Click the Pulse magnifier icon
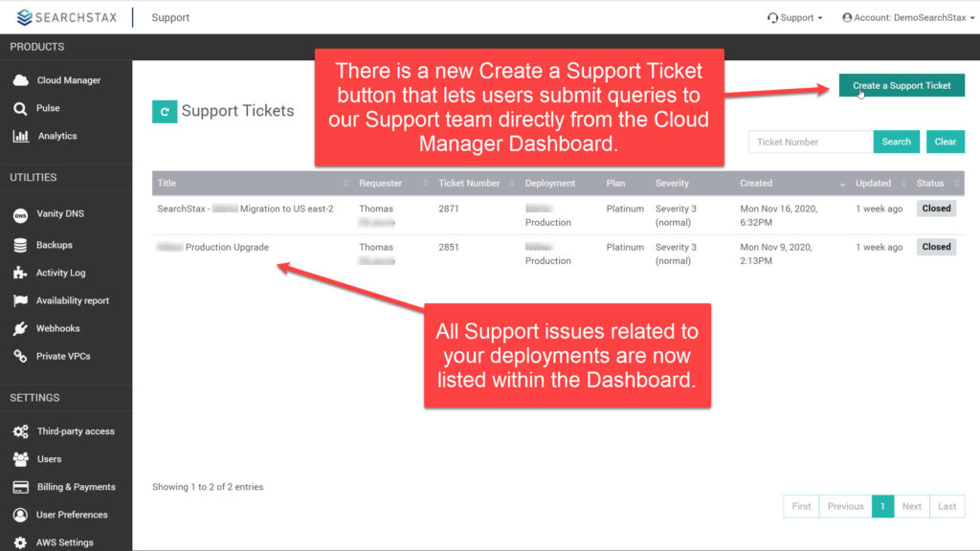Viewport: 980px width, 551px height. point(20,109)
